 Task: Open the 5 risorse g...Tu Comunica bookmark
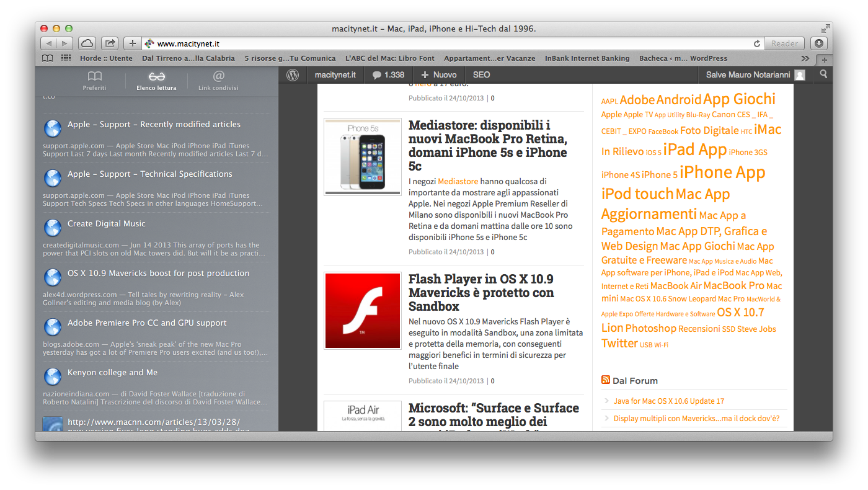(x=290, y=58)
